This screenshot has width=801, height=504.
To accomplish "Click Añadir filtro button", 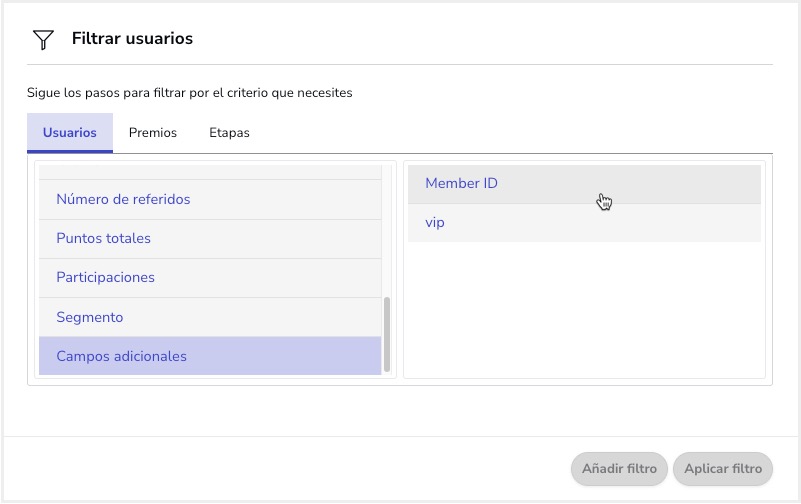I will tap(619, 469).
